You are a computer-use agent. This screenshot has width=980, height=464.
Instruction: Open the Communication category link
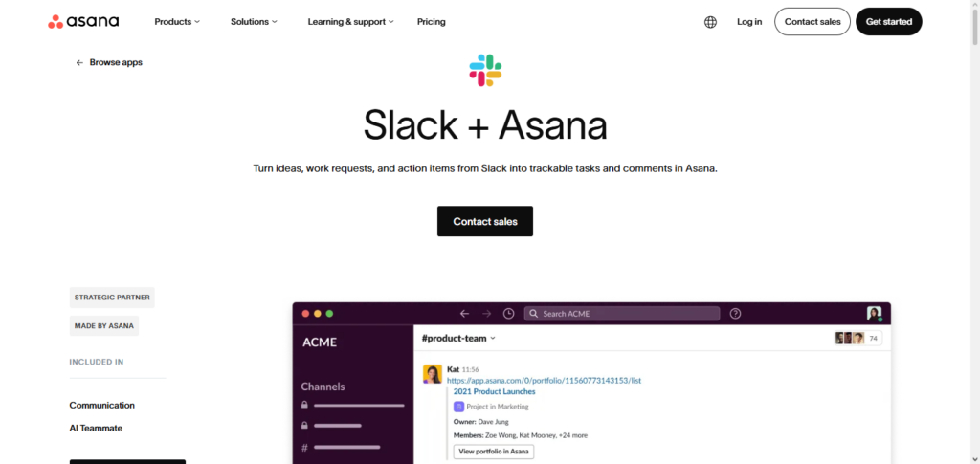point(101,406)
